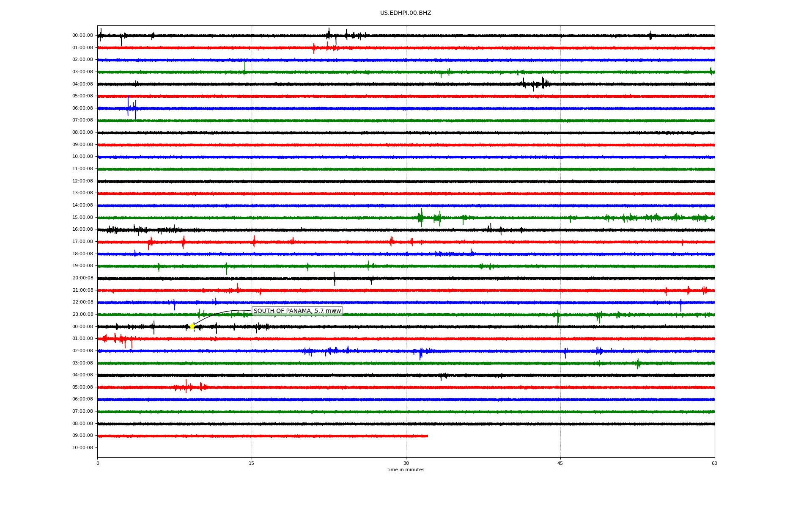The height and width of the screenshot is (508, 812).
Task: Click the x-axis tick label 45
Action: point(560,463)
